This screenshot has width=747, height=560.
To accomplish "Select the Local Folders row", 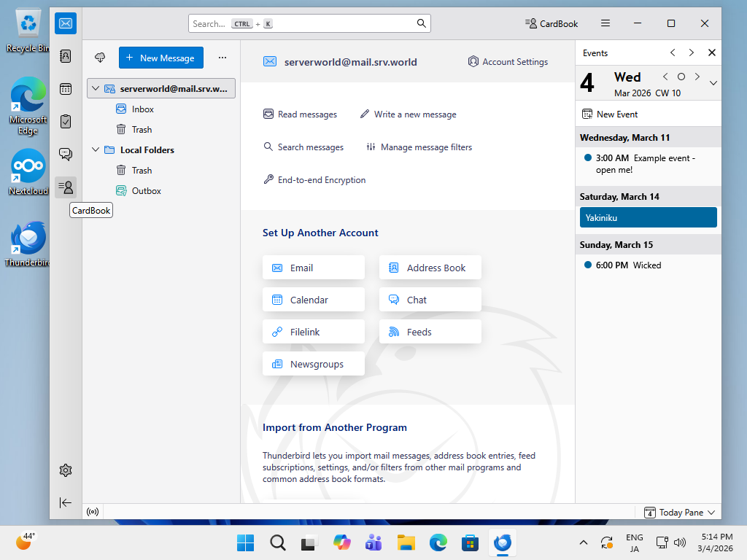I will tap(161, 150).
